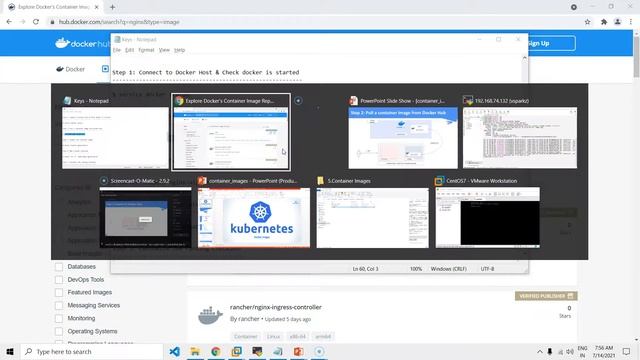Open PowerPoint from the taskbar

[298, 351]
